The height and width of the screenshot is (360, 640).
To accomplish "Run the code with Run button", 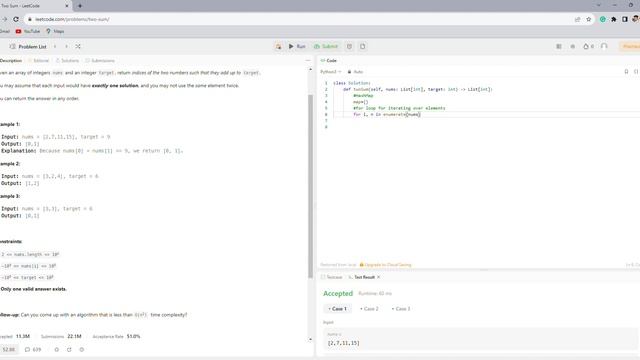I will pos(297,47).
